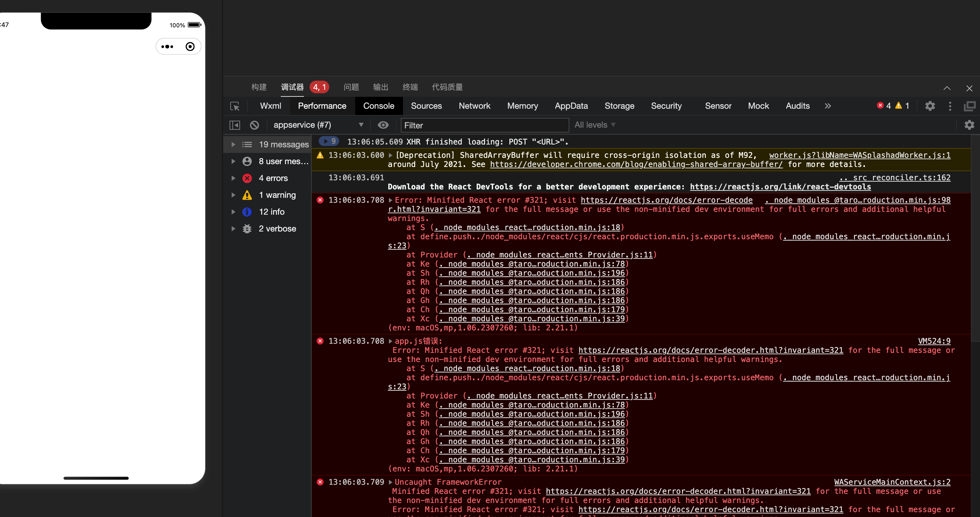Open the capsule three-dots menu
980x517 pixels.
pos(167,46)
